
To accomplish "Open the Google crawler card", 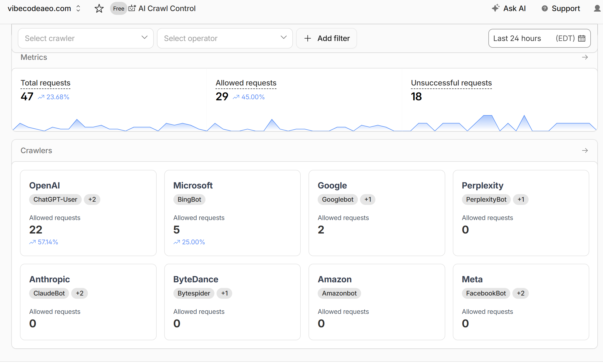I will (x=377, y=213).
